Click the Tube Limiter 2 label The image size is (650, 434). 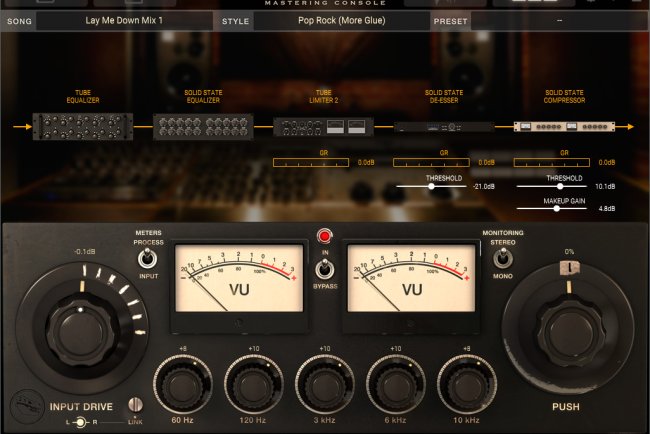coord(323,96)
